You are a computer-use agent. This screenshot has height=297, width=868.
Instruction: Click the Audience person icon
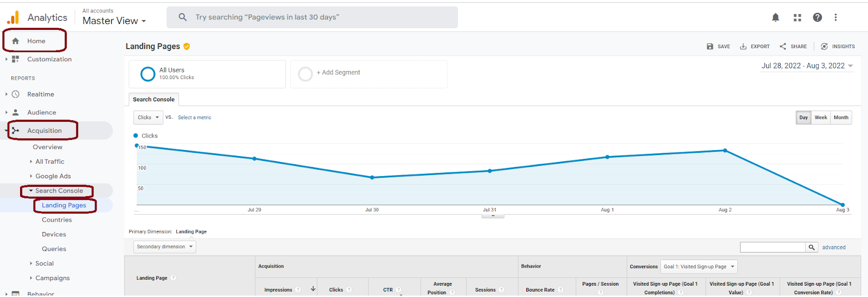tap(16, 112)
